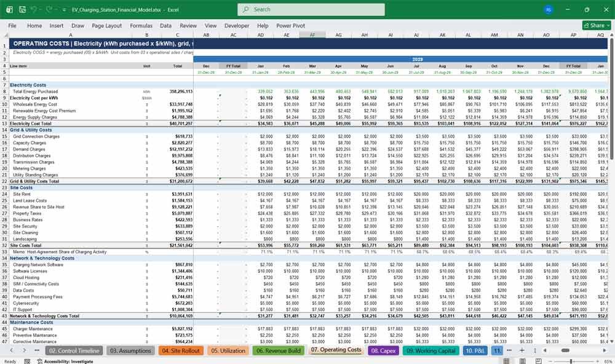
Task: Switch to Page Layout view icon
Action: tap(522, 361)
